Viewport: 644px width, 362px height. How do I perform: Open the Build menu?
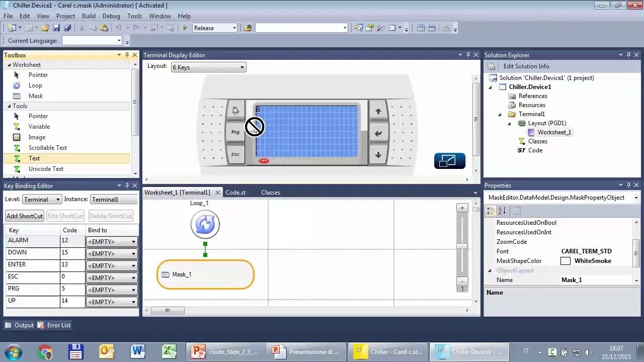click(89, 16)
